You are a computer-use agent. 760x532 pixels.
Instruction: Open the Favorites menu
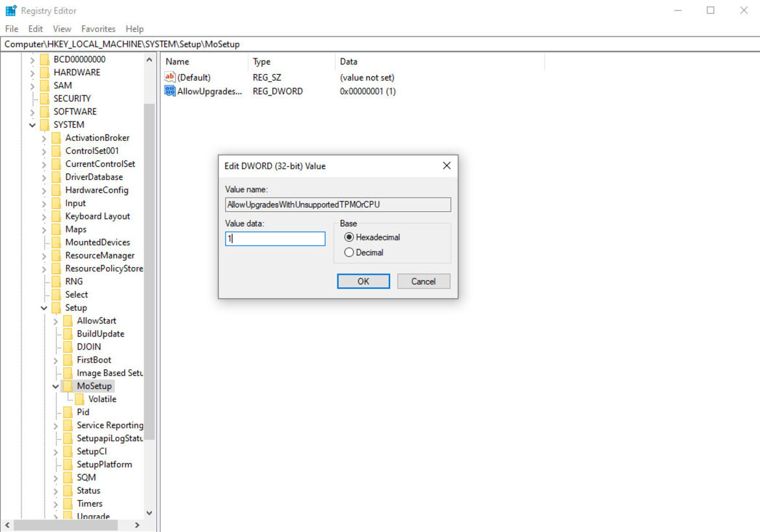(x=98, y=29)
